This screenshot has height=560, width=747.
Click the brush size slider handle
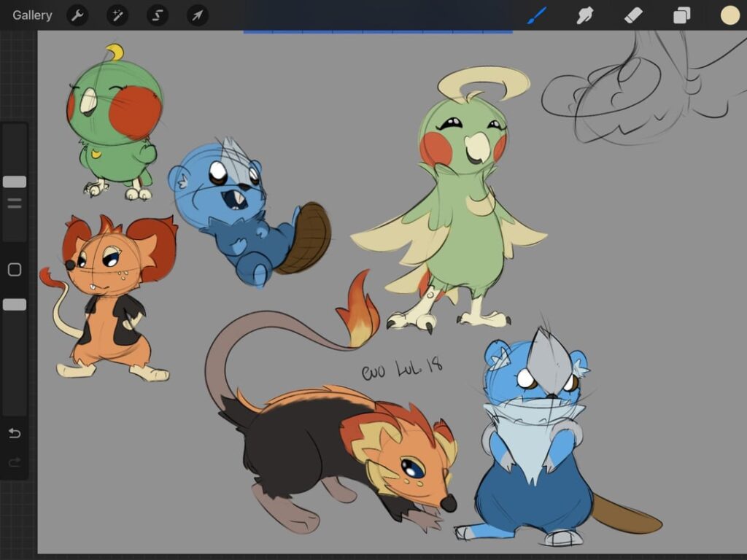point(15,182)
